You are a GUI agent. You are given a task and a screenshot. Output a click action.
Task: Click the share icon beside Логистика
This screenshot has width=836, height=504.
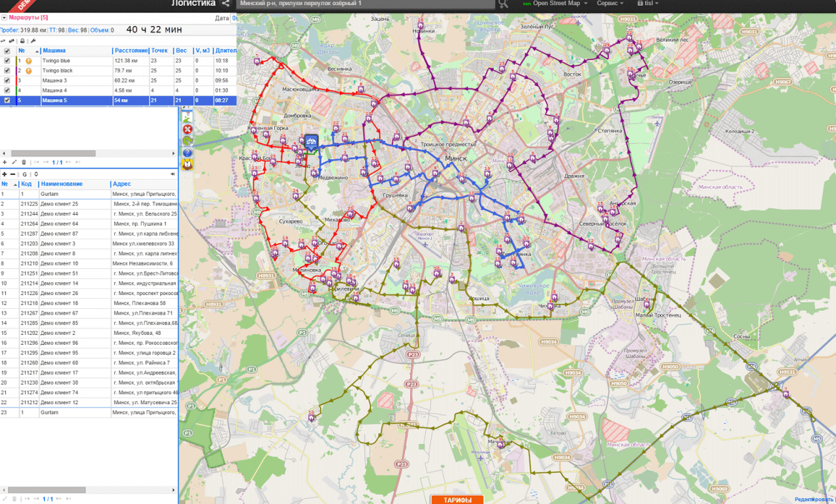point(225,4)
